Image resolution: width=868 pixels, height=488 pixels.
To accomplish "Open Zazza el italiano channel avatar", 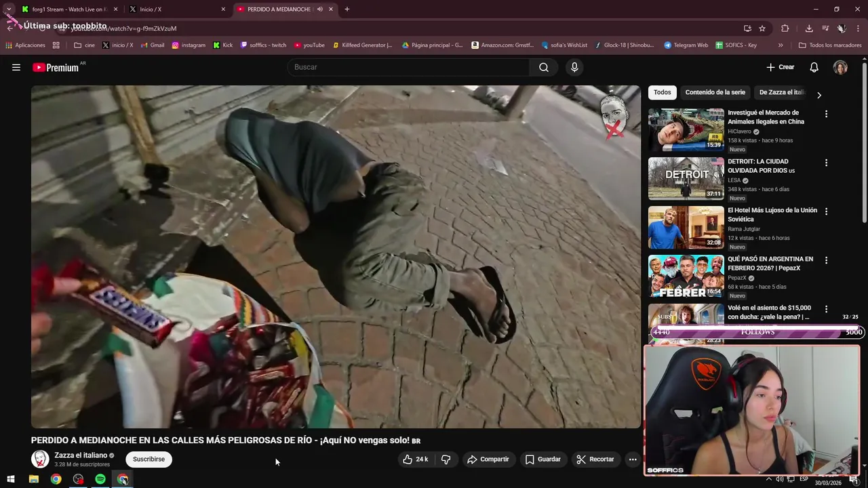I will [40, 459].
